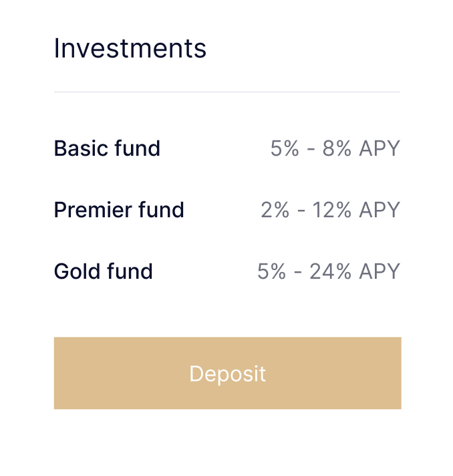This screenshot has width=453, height=476.
Task: Click the gold Deposit button
Action: pos(227,373)
